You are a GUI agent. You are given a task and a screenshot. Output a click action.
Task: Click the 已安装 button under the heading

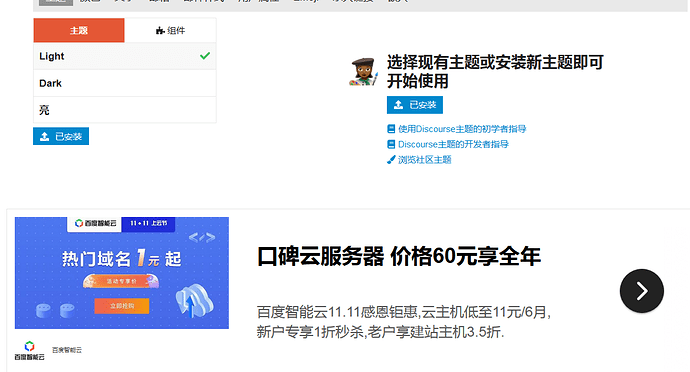coord(415,105)
